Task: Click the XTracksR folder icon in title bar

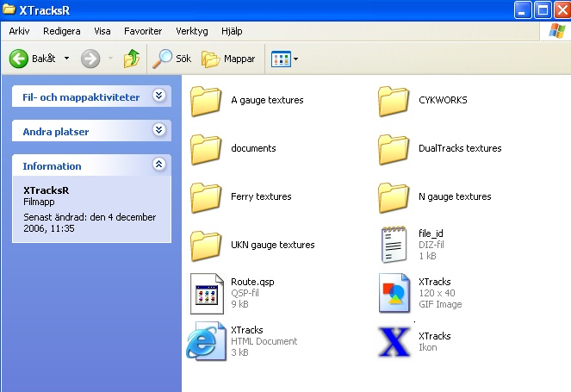Action: point(9,9)
